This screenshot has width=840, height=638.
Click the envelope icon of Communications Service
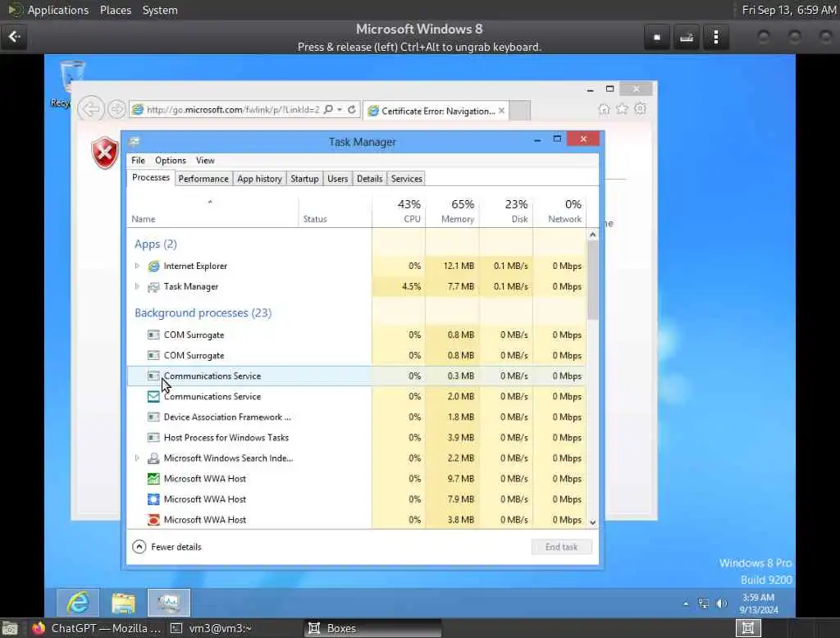coord(153,397)
